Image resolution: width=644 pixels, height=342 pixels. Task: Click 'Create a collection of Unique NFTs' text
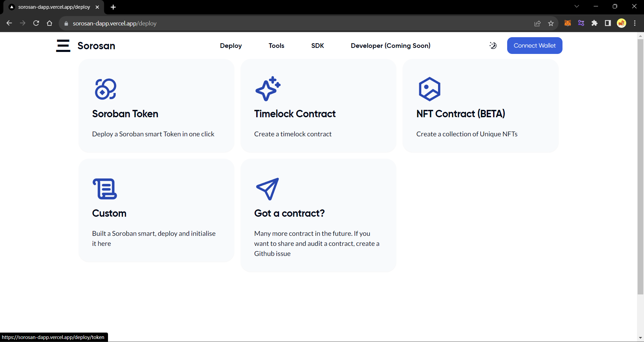[467, 134]
